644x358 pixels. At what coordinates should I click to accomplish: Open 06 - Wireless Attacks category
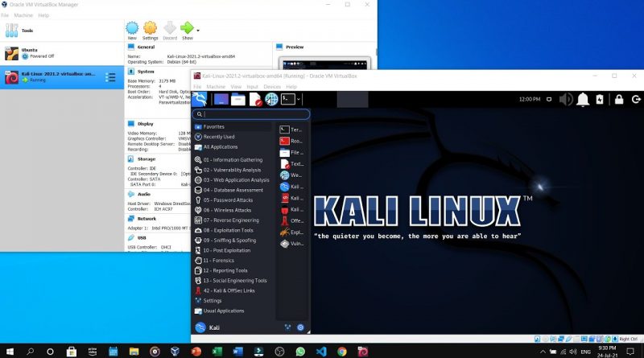tap(232, 210)
